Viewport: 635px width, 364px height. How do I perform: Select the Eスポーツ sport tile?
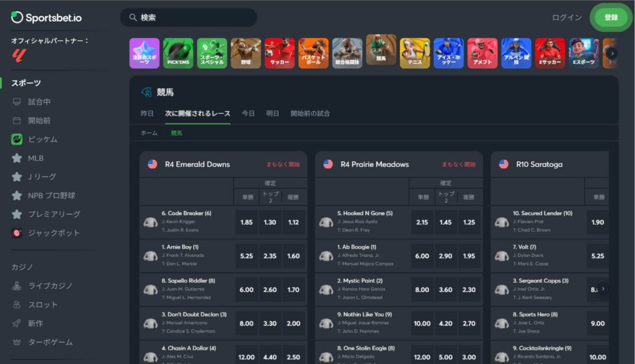[x=584, y=53]
